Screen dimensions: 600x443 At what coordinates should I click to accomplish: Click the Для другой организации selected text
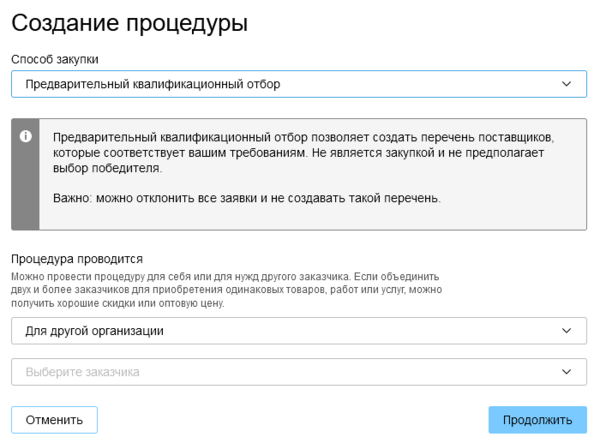point(95,330)
